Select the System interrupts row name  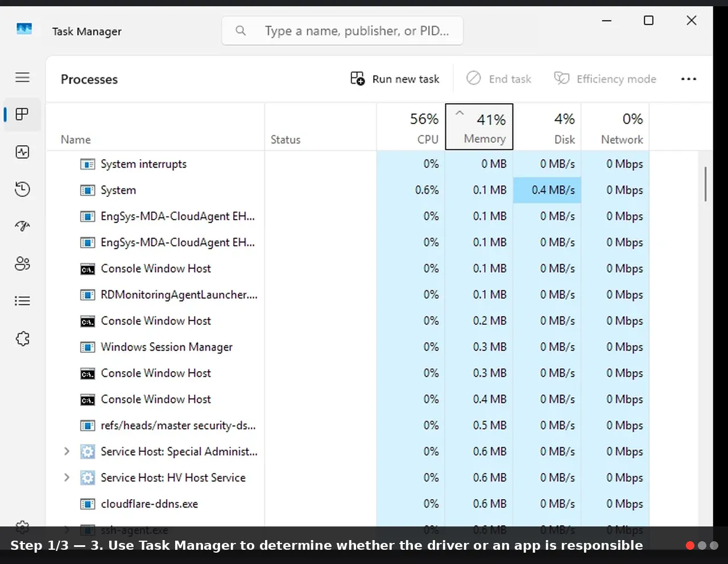pos(144,164)
